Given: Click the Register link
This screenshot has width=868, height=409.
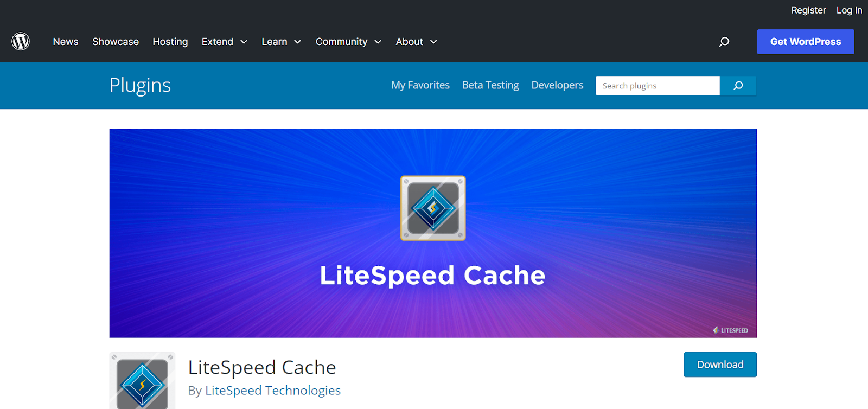Looking at the screenshot, I should click(808, 10).
